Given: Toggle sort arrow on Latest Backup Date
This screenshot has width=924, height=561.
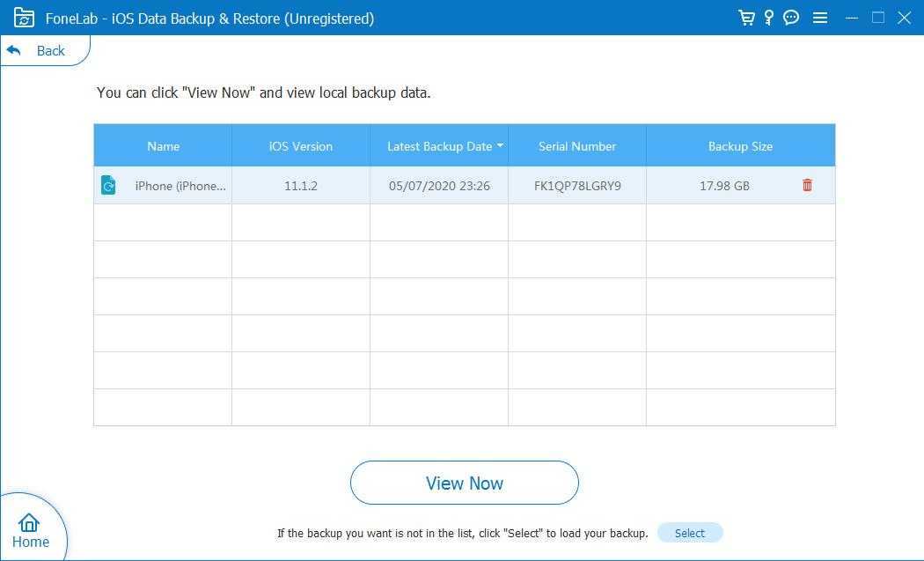Looking at the screenshot, I should (x=500, y=145).
